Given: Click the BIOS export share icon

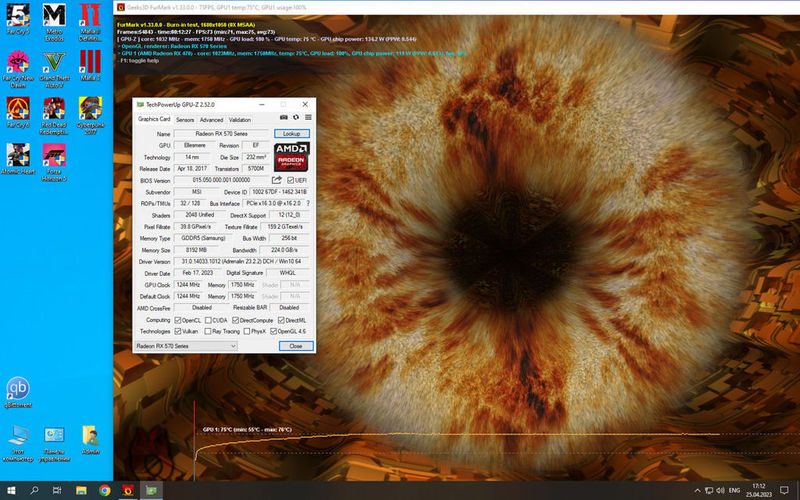Looking at the screenshot, I should (x=276, y=180).
